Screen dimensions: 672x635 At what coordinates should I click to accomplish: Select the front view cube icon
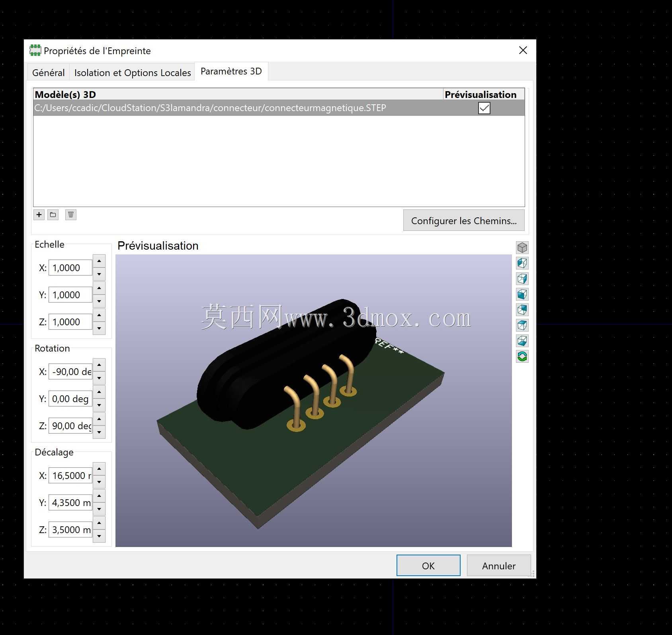522,294
